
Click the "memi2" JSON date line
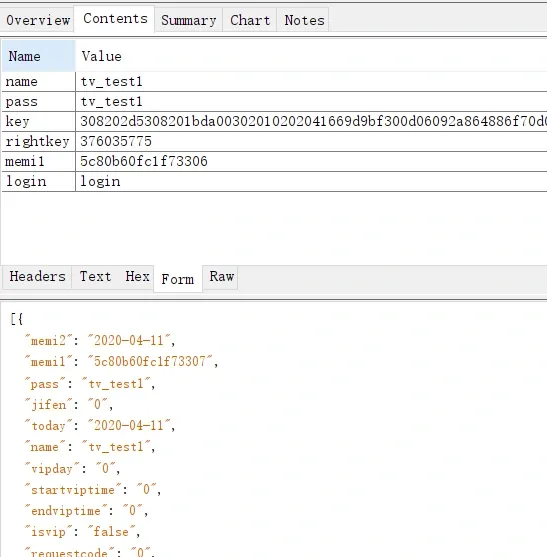click(x=99, y=340)
